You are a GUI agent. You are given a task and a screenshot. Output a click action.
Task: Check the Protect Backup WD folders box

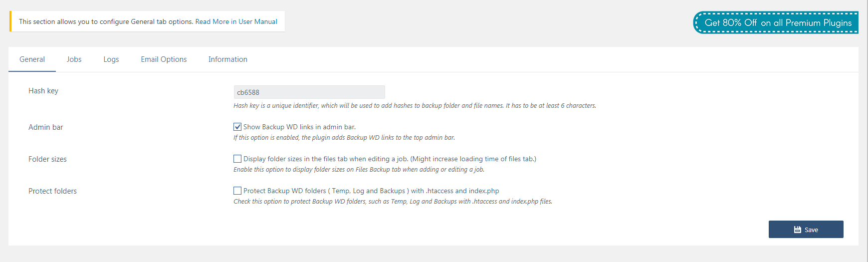click(x=237, y=191)
